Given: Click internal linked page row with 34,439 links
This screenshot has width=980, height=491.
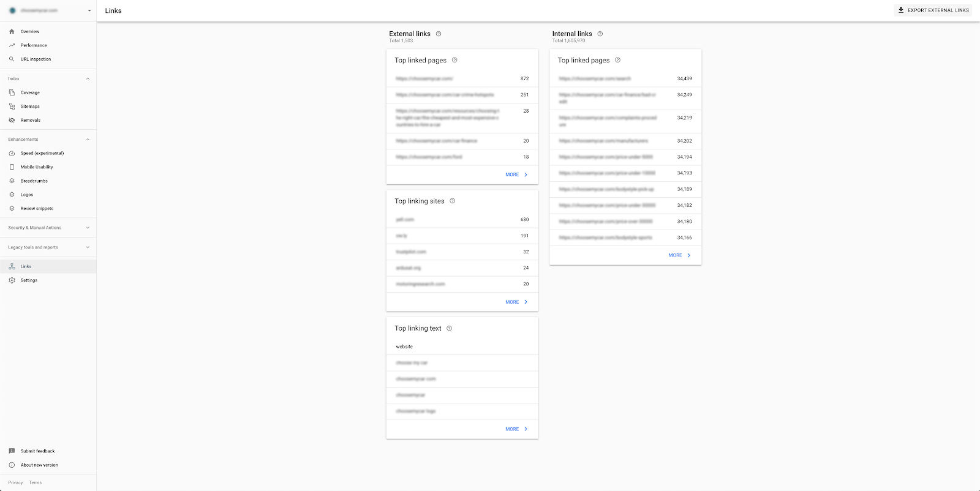Looking at the screenshot, I should coord(625,78).
